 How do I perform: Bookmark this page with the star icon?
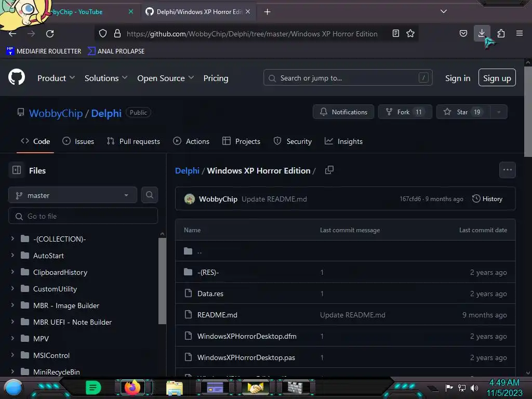[410, 33]
